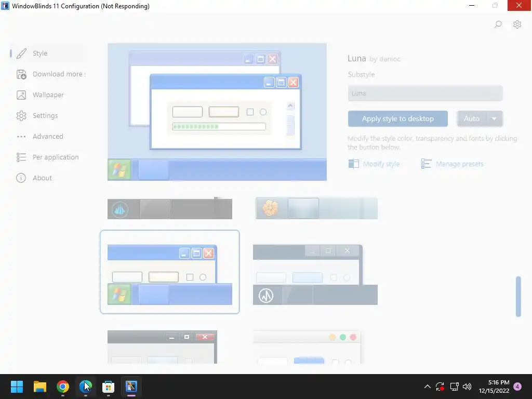Screen dimensions: 532x399
Task: Click the Auto button
Action: pyautogui.click(x=472, y=119)
